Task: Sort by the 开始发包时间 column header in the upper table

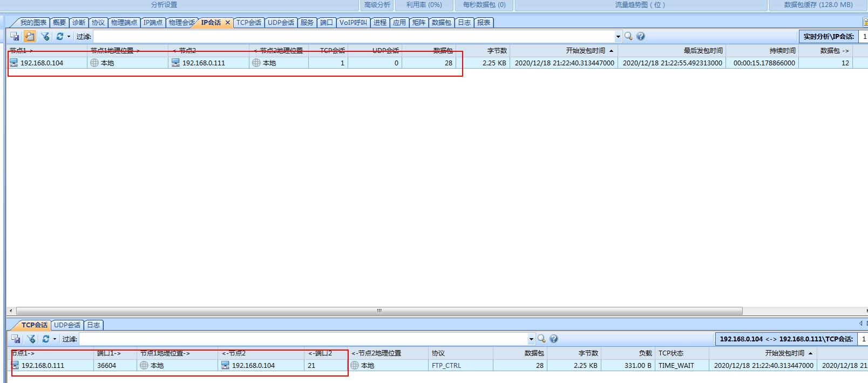Action: coord(585,50)
